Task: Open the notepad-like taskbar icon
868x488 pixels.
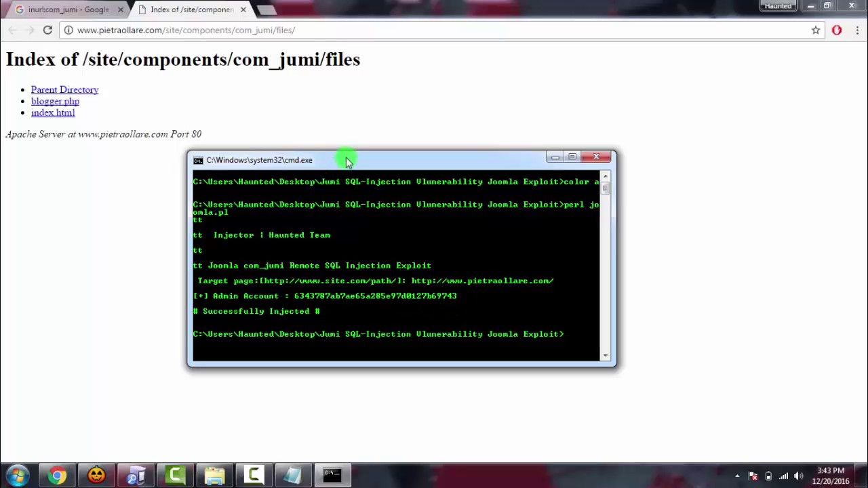Action: (x=293, y=475)
